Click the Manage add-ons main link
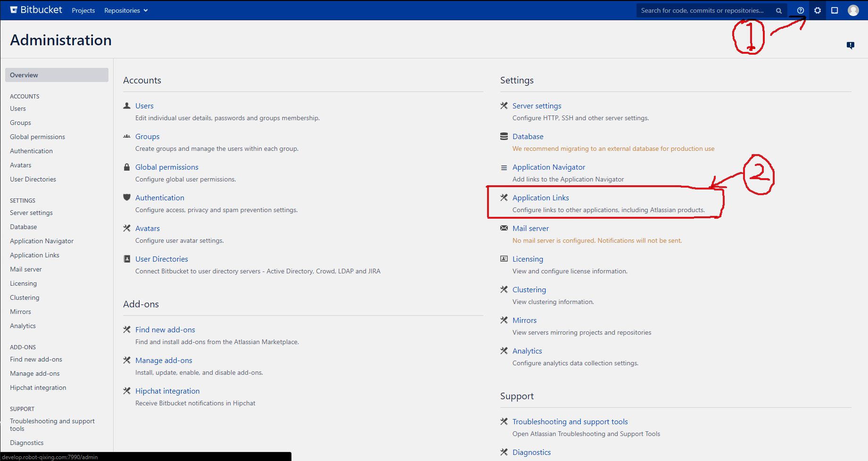 (164, 360)
